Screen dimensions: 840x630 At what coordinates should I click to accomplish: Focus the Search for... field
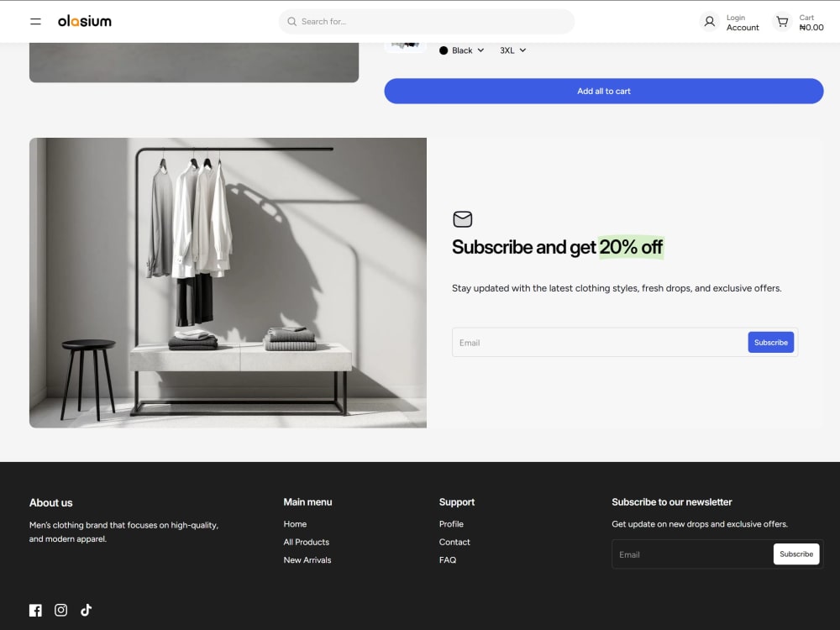[427, 22]
